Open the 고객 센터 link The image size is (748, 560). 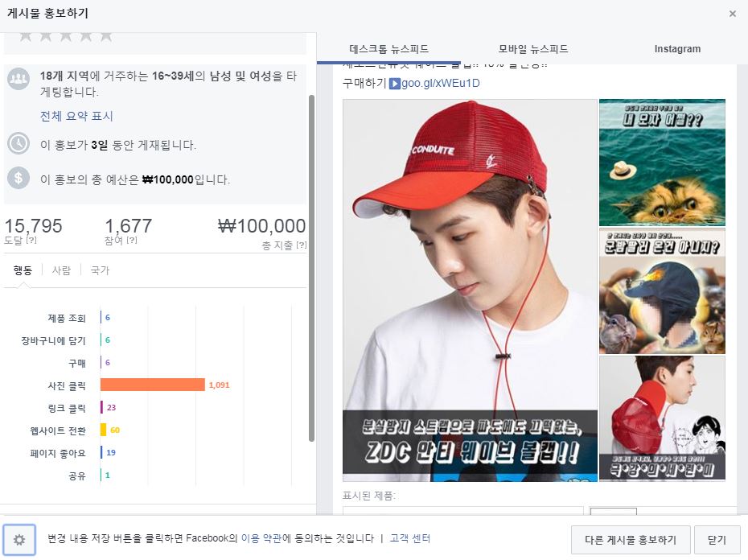[x=409, y=538]
